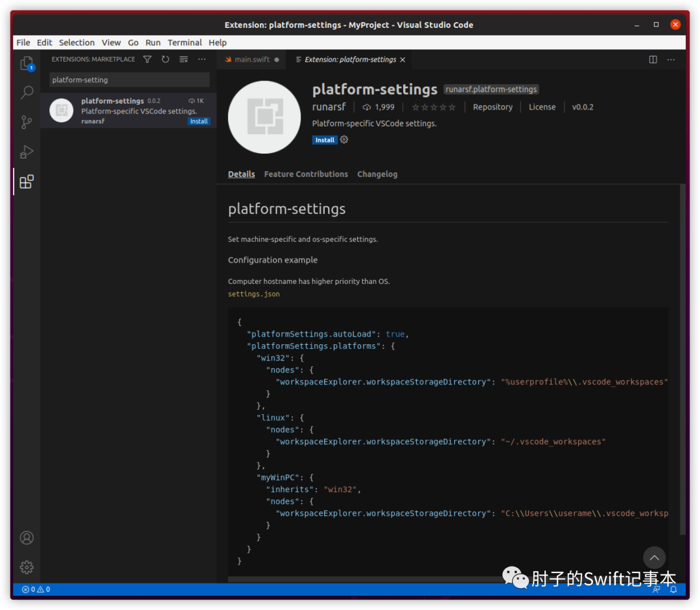Close the Extension: platform-settings tab
The image size is (700, 610).
[x=402, y=60]
